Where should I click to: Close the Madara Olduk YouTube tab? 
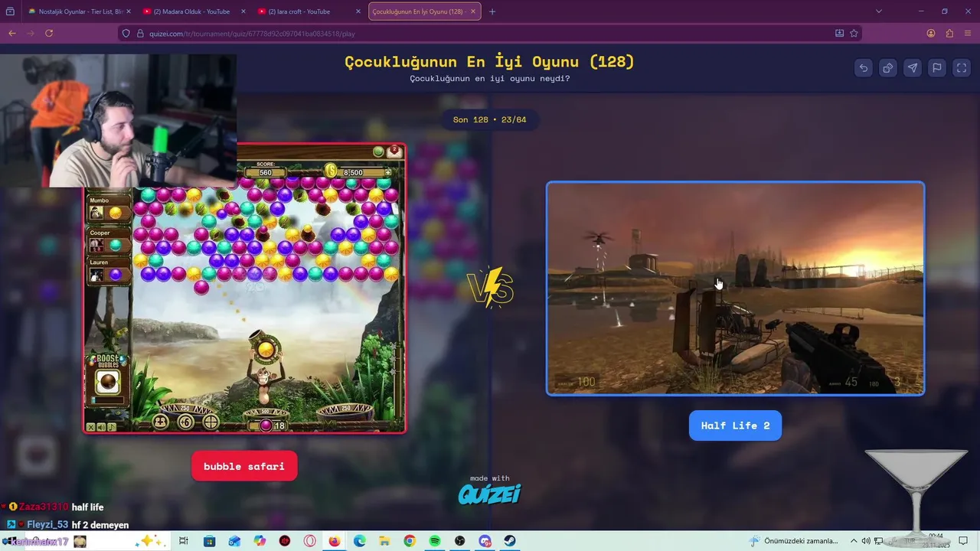point(243,11)
